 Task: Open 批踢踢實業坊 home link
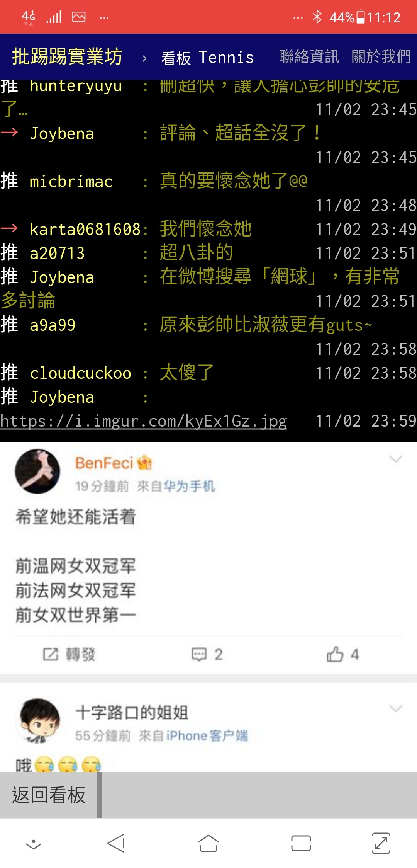point(67,56)
